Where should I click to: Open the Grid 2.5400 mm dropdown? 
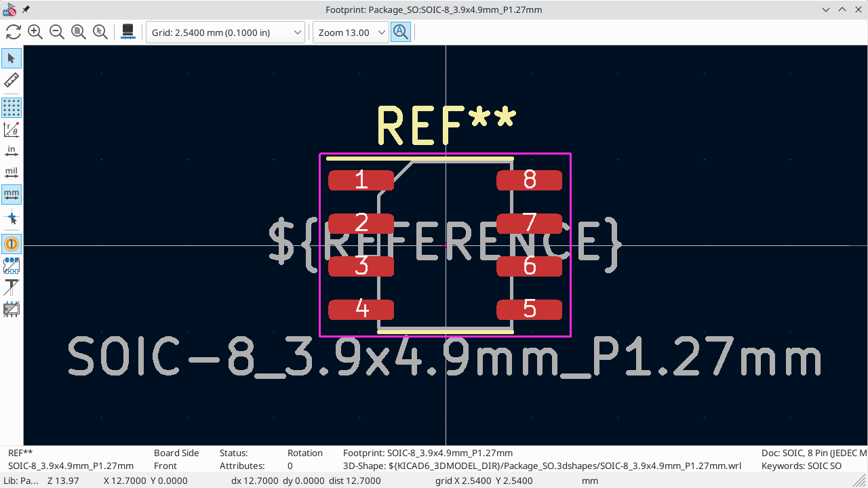click(225, 33)
